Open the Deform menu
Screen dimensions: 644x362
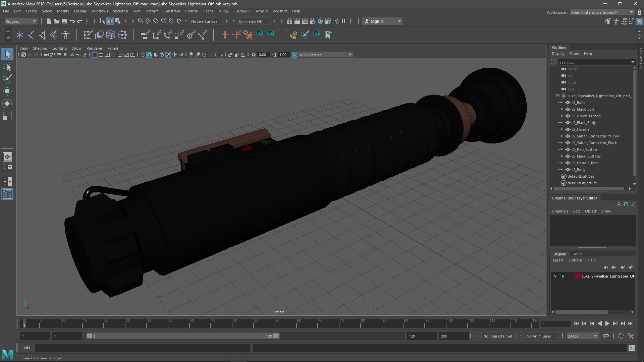click(x=152, y=11)
